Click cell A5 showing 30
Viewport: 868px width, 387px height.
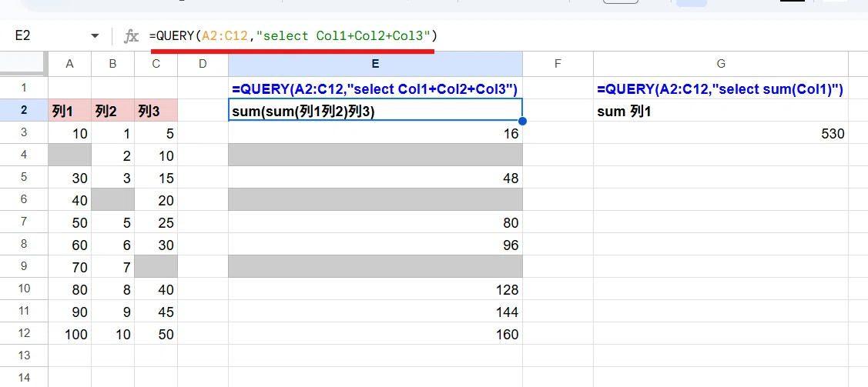(x=70, y=178)
